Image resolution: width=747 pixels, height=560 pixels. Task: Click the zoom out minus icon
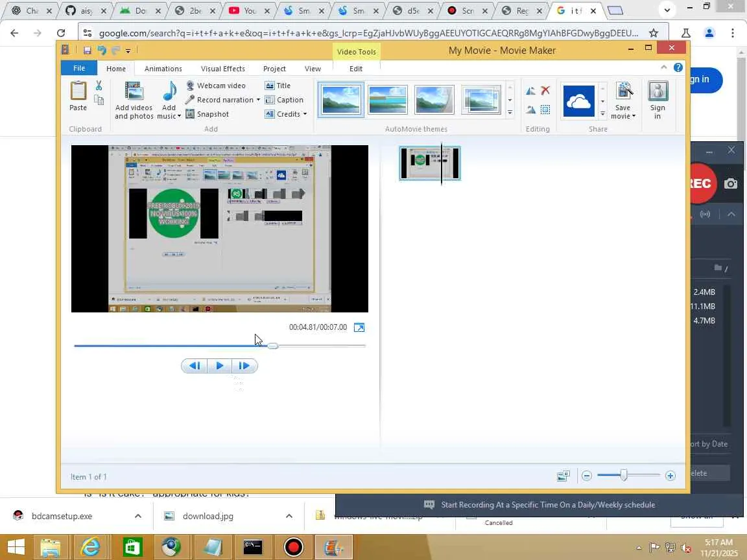coord(586,476)
